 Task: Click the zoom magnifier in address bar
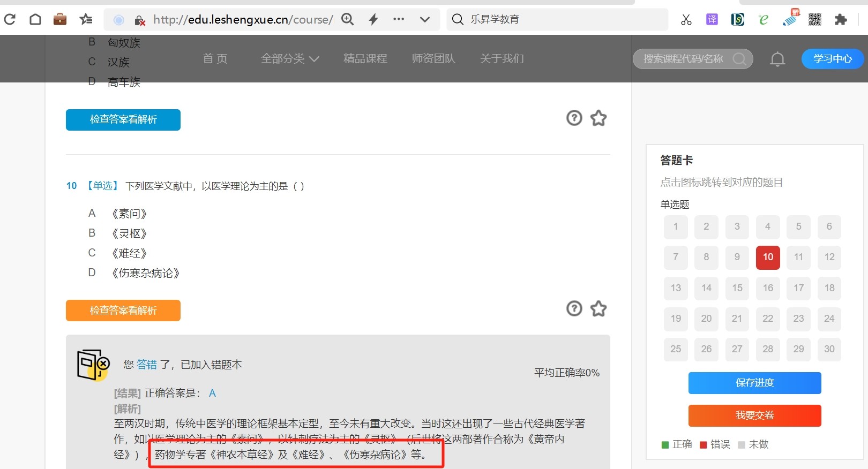(348, 20)
